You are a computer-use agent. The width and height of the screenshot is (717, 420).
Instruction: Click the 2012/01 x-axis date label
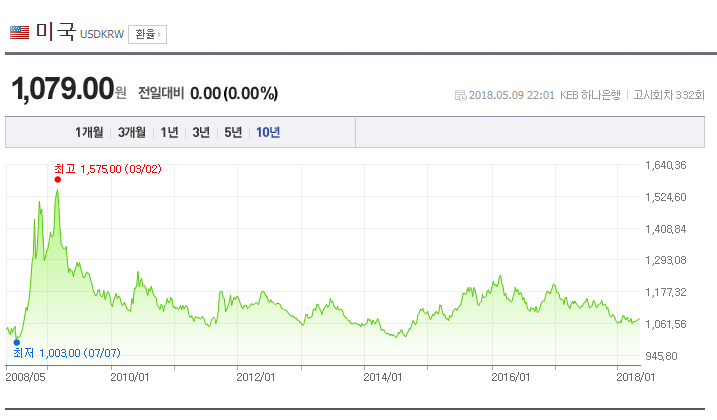[256, 377]
